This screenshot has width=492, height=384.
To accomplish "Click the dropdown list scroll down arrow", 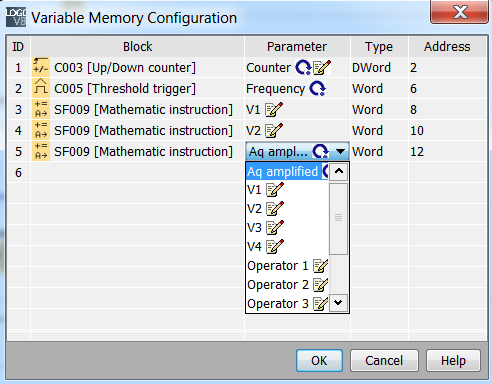I will pos(338,303).
